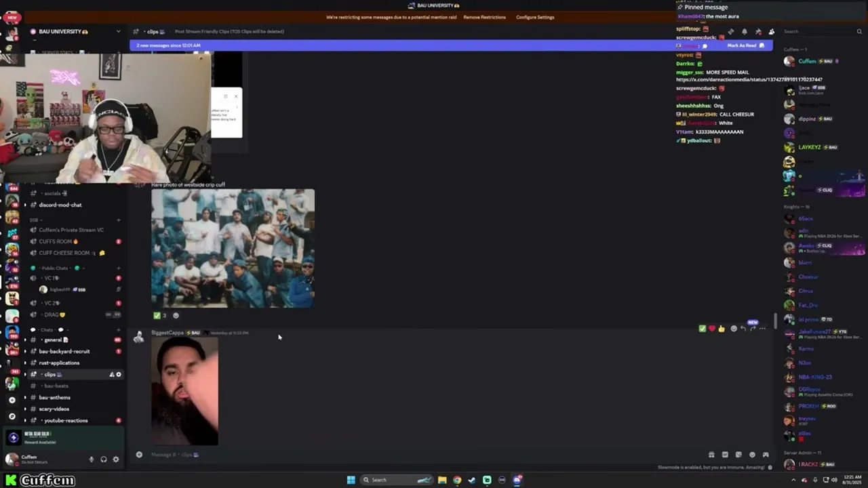Open the discord-mod-chat channel
This screenshot has width=868, height=488.
tap(75, 205)
